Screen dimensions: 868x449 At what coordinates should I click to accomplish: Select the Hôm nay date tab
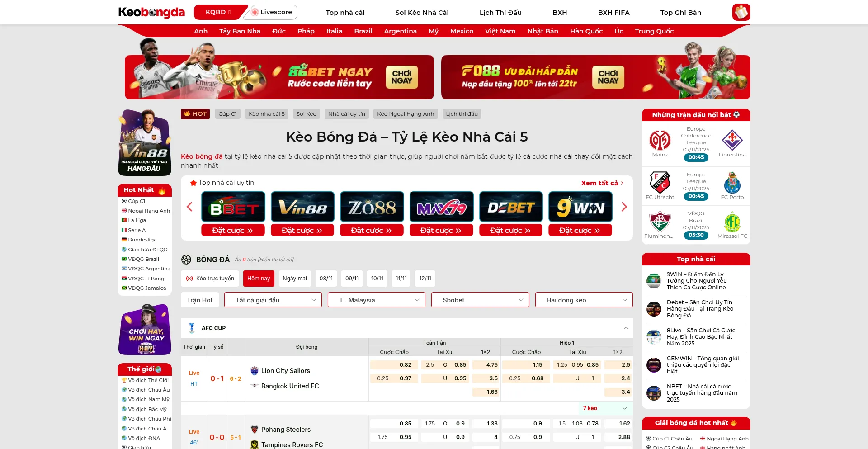259,279
